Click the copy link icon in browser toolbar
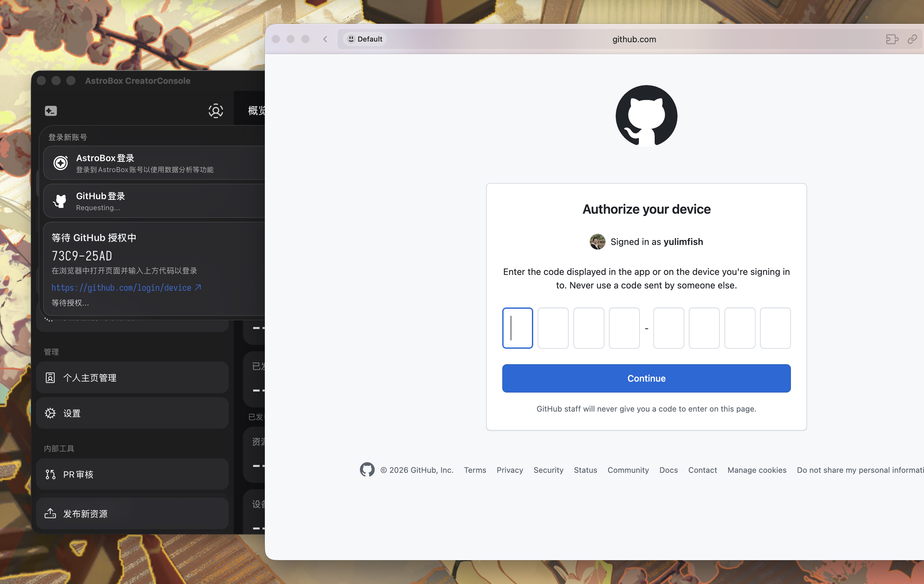Image resolution: width=924 pixels, height=584 pixels. tap(912, 39)
